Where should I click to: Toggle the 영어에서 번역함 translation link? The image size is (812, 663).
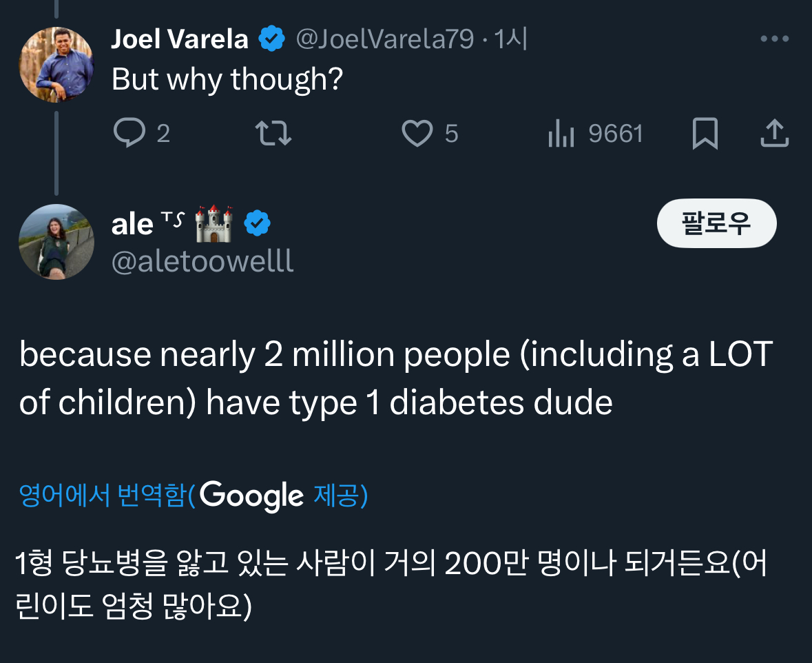pyautogui.click(x=102, y=496)
